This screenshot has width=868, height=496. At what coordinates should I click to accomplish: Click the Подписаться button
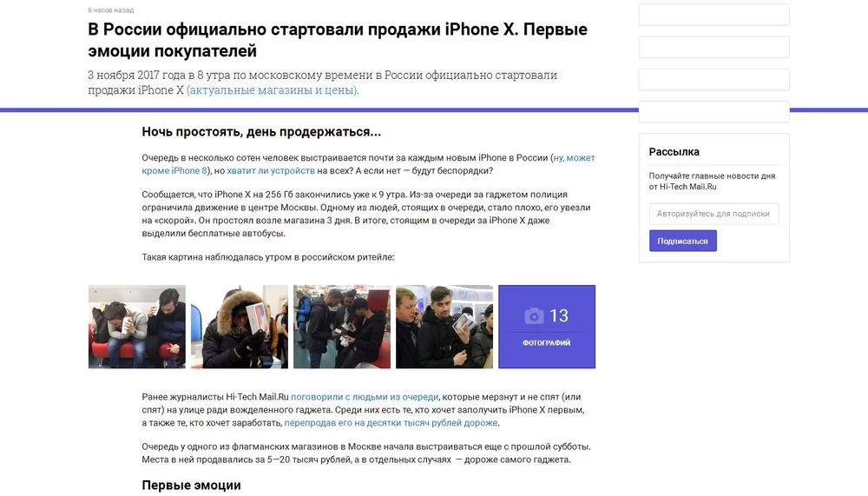(x=682, y=241)
